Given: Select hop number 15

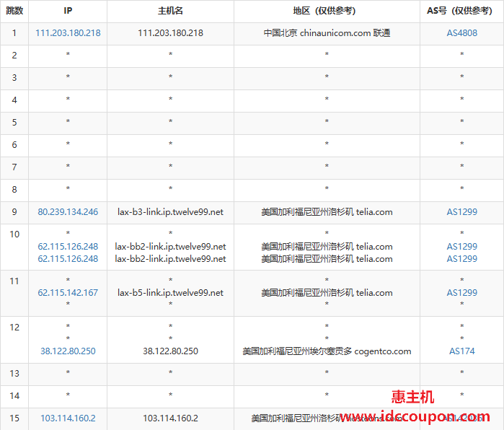Looking at the screenshot, I should pyautogui.click(x=14, y=418).
